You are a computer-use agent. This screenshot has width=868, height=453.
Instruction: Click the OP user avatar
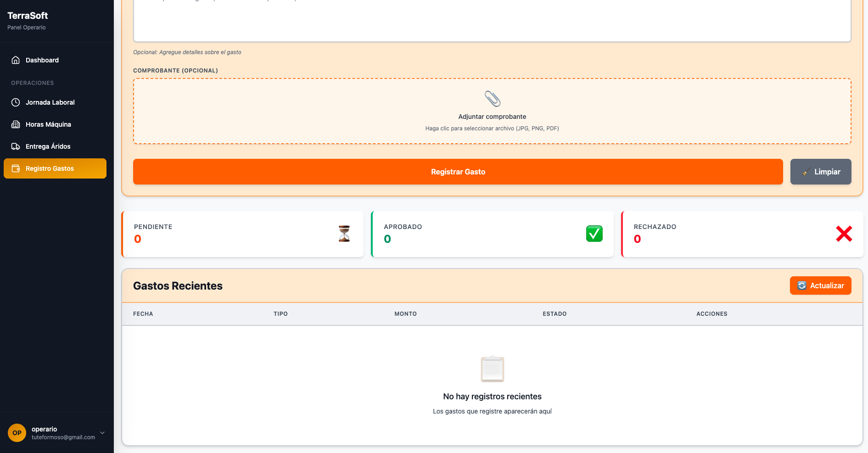tap(17, 433)
